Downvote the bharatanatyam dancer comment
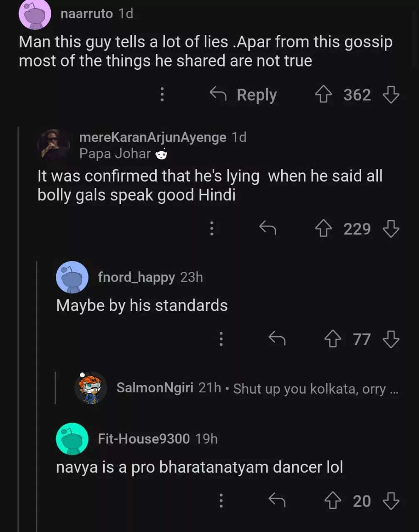Screen dimensions: 419x532 [391, 501]
